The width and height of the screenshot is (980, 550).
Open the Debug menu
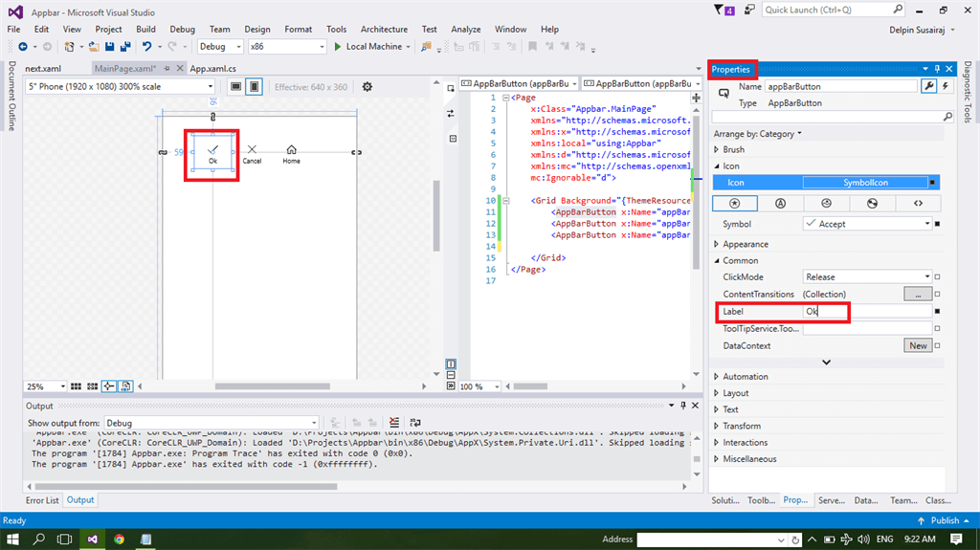coord(181,30)
